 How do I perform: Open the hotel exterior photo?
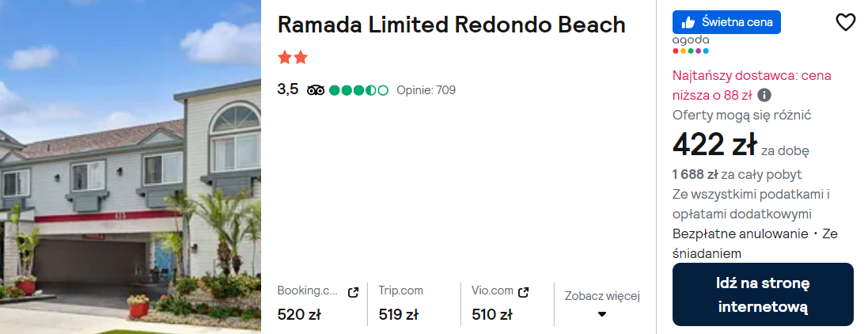[131, 167]
